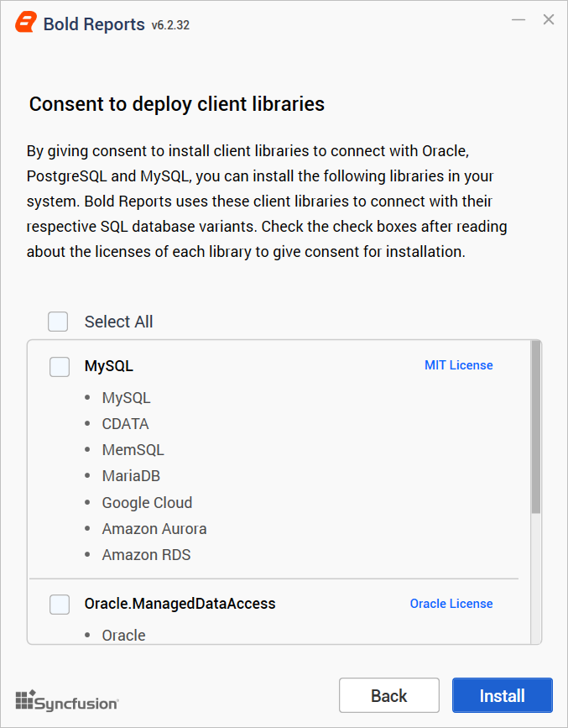Click the version v6.2.32 text
This screenshot has height=728, width=568.
(170, 25)
